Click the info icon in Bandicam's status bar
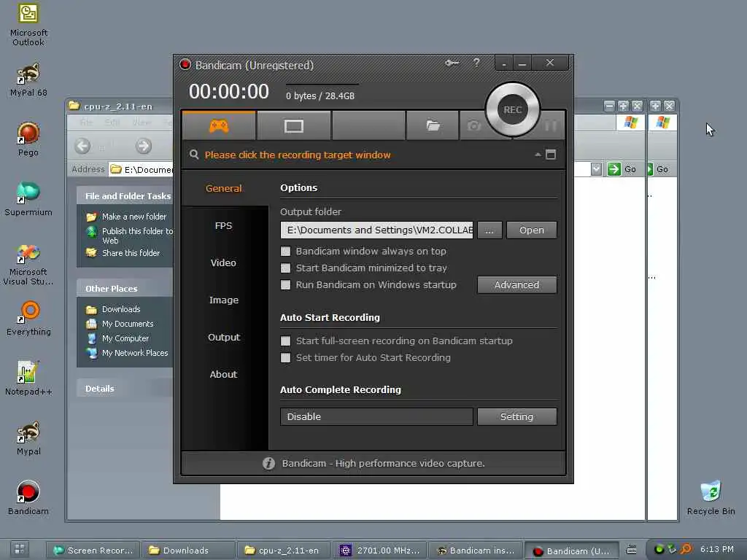 tap(268, 463)
